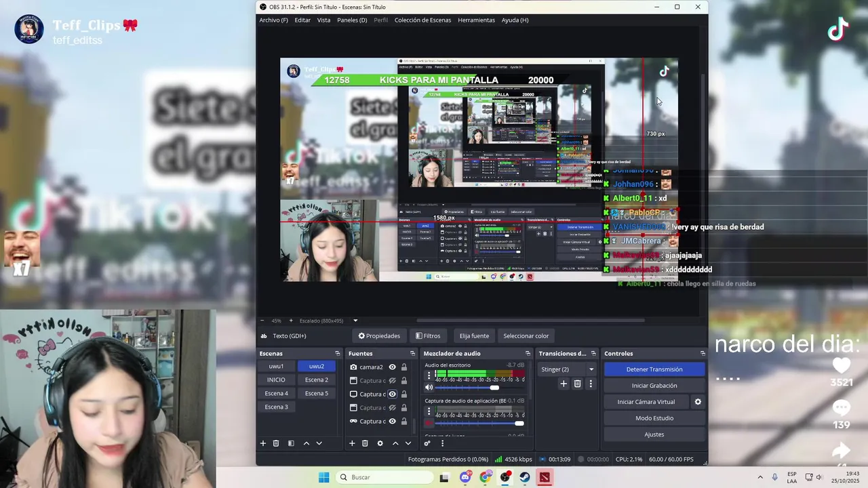The width and height of the screenshot is (868, 488).
Task: Open advanced audio properties gears icon
Action: click(427, 443)
